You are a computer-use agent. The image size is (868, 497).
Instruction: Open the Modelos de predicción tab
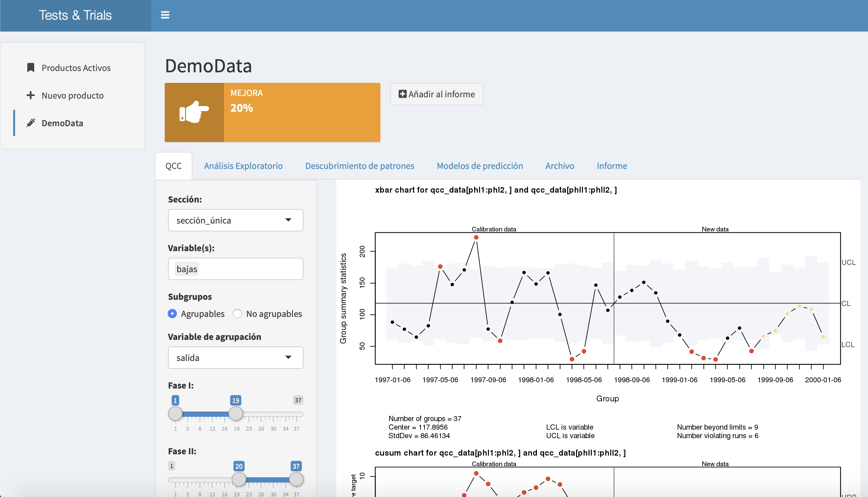point(480,166)
